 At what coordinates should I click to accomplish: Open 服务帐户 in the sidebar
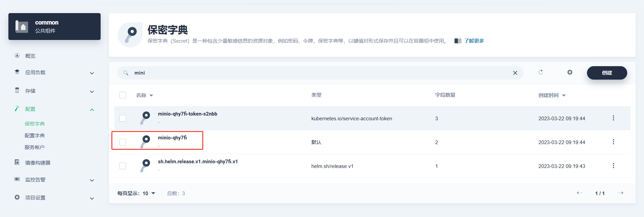(35, 147)
